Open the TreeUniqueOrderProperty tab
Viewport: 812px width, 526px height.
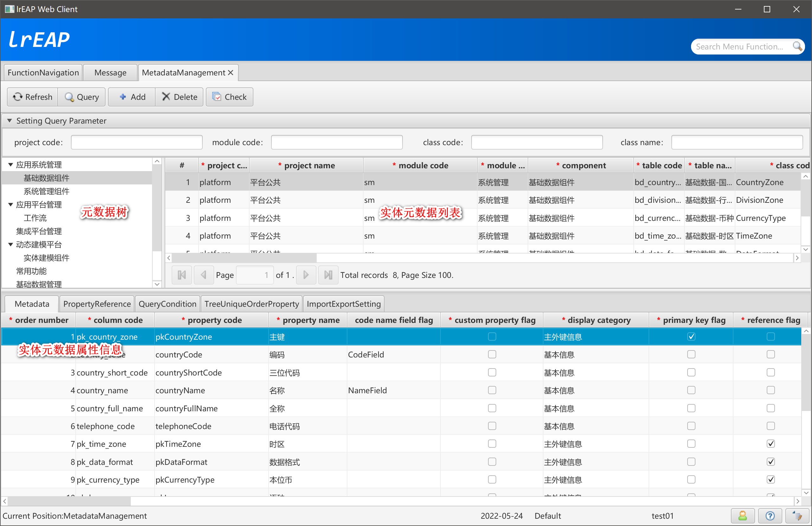(251, 304)
